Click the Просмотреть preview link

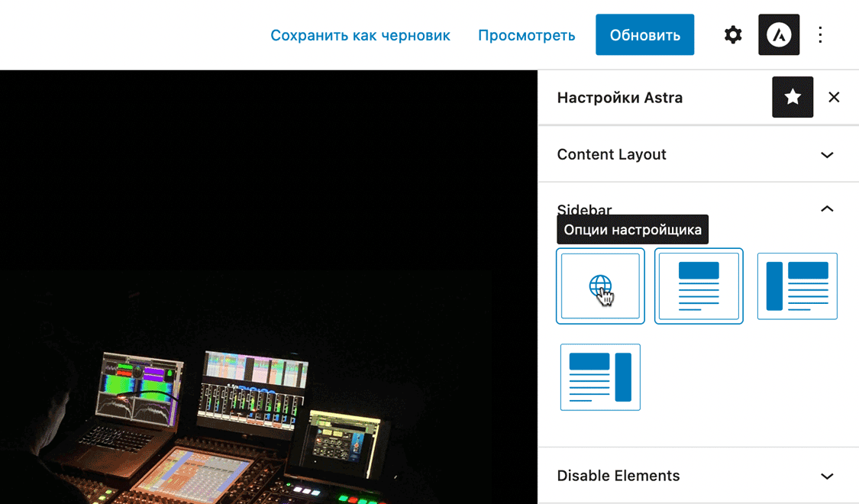click(526, 35)
